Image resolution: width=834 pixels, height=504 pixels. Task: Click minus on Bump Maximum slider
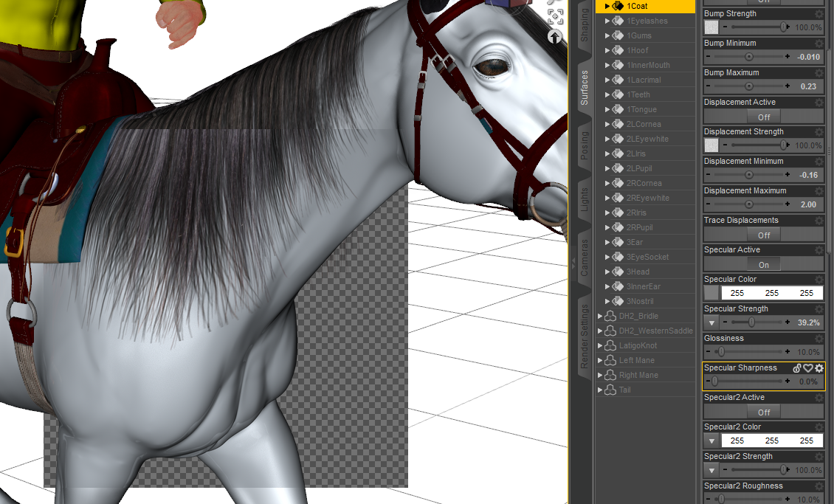(708, 86)
